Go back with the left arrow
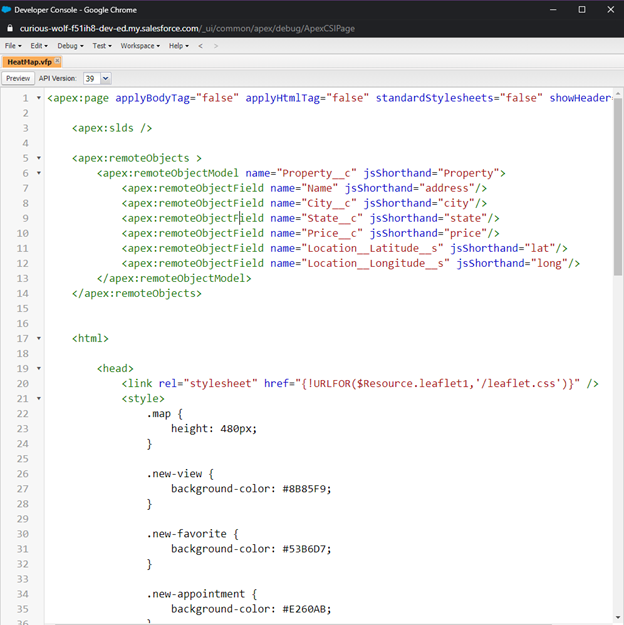Viewport: 624px width, 625px height. (201, 46)
